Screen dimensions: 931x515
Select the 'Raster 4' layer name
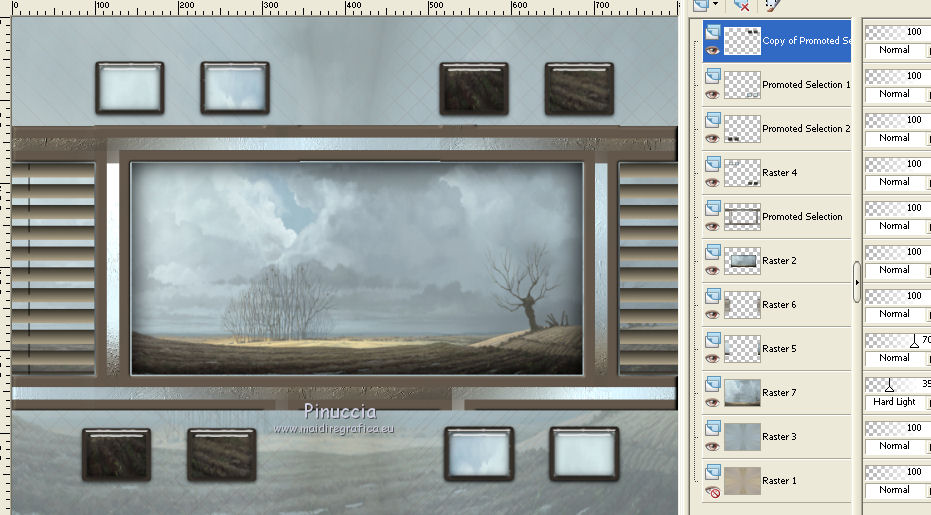point(780,172)
